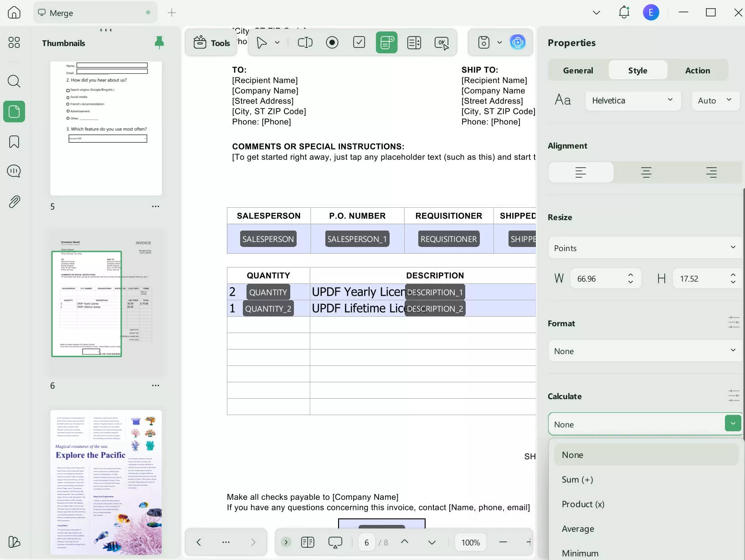Viewport: 745px width, 560px height.
Task: Click the Tools button
Action: (x=211, y=43)
